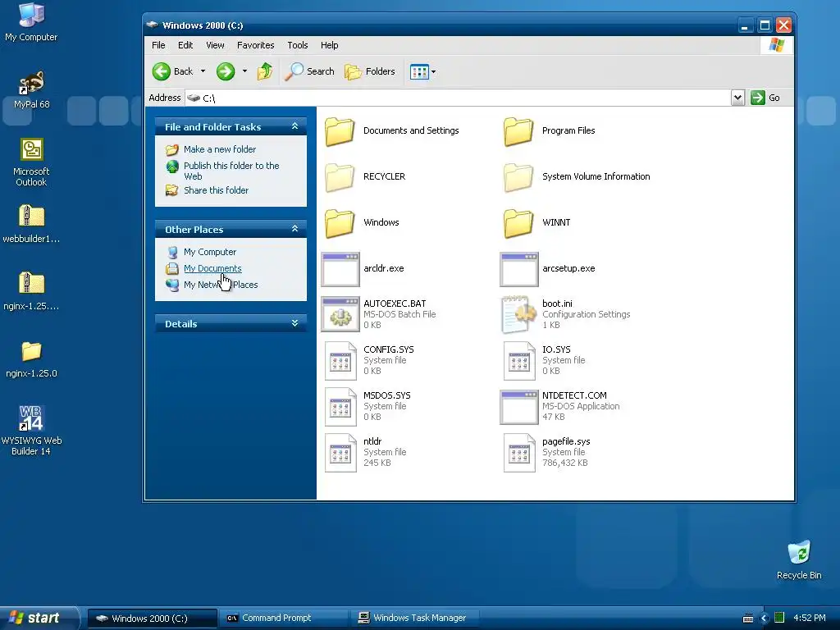Select ntldr file icon
840x630 pixels.
click(x=340, y=453)
